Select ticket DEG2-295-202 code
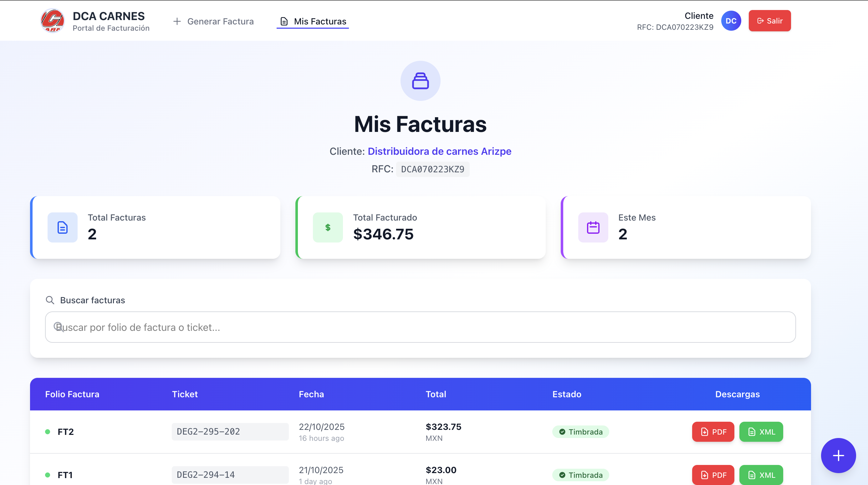Viewport: 868px width, 485px height. pyautogui.click(x=208, y=431)
